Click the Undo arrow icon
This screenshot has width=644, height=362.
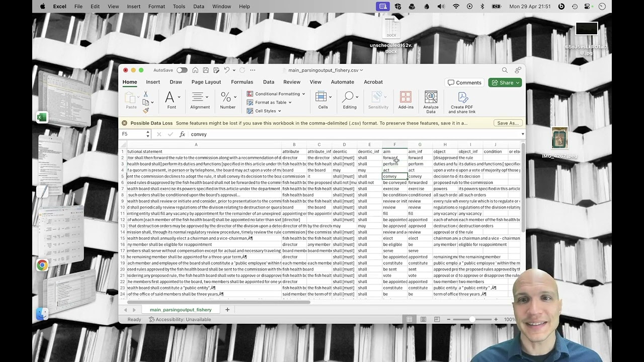[x=227, y=70]
